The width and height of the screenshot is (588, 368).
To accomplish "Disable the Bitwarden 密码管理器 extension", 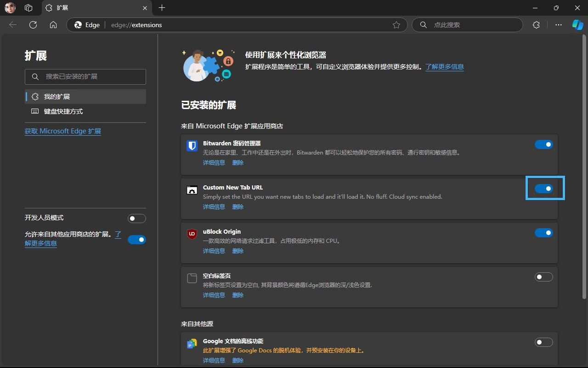I will pyautogui.click(x=544, y=144).
